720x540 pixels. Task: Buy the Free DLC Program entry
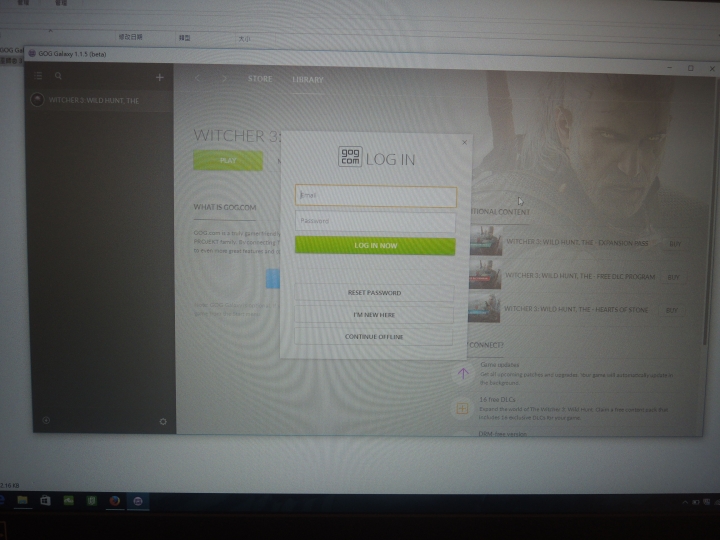673,277
